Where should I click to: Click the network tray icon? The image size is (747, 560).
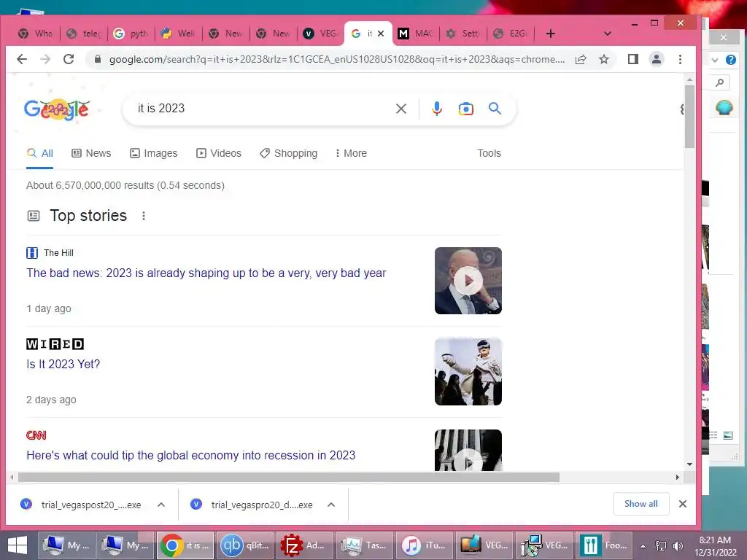click(661, 545)
